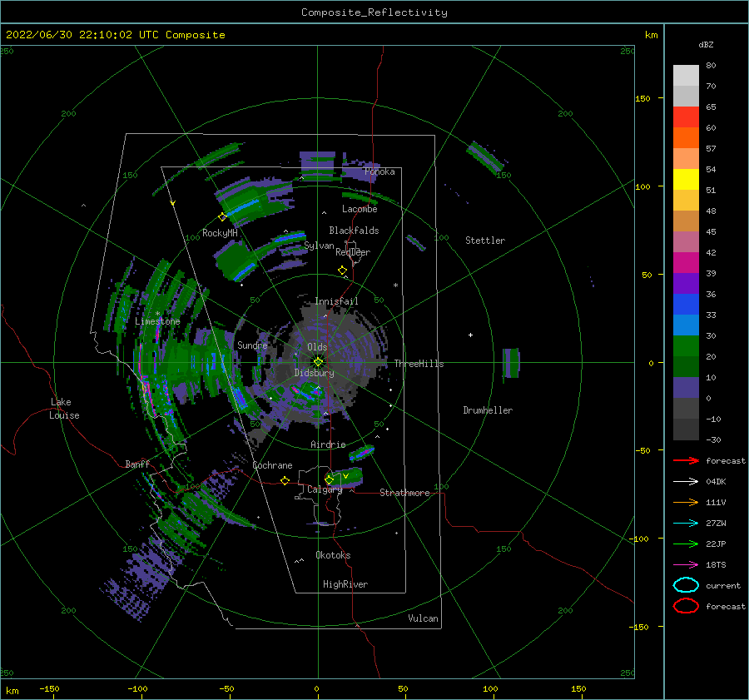Click the yellow diamond marker above Calgary
This screenshot has height=700, width=749.
click(x=329, y=479)
